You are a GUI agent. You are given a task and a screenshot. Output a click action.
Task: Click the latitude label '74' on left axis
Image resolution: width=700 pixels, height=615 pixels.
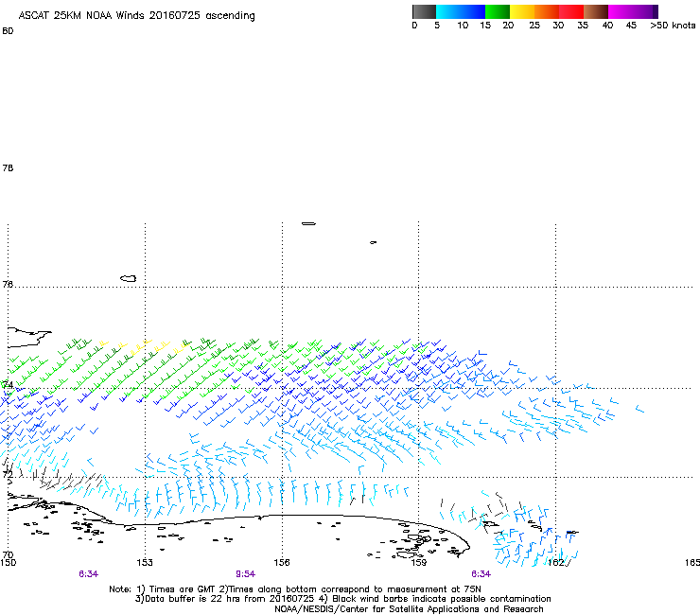(8, 384)
